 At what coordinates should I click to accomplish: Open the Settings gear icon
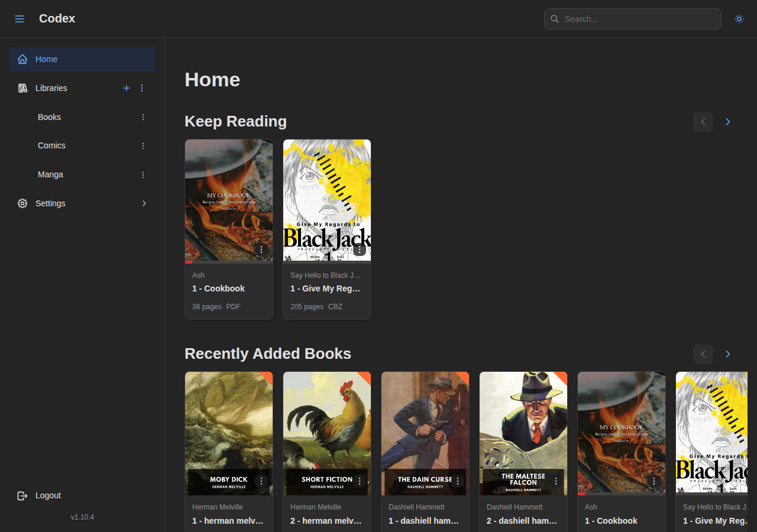pos(22,203)
